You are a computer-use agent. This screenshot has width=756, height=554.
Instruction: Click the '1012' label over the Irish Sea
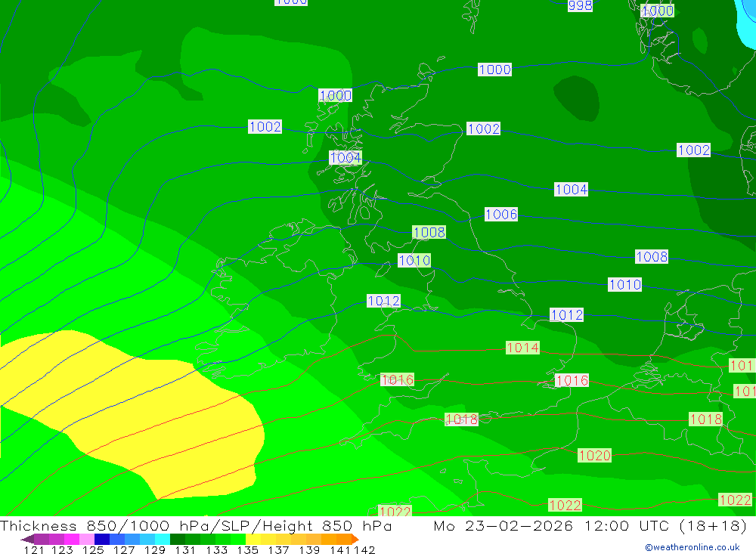[x=383, y=301]
